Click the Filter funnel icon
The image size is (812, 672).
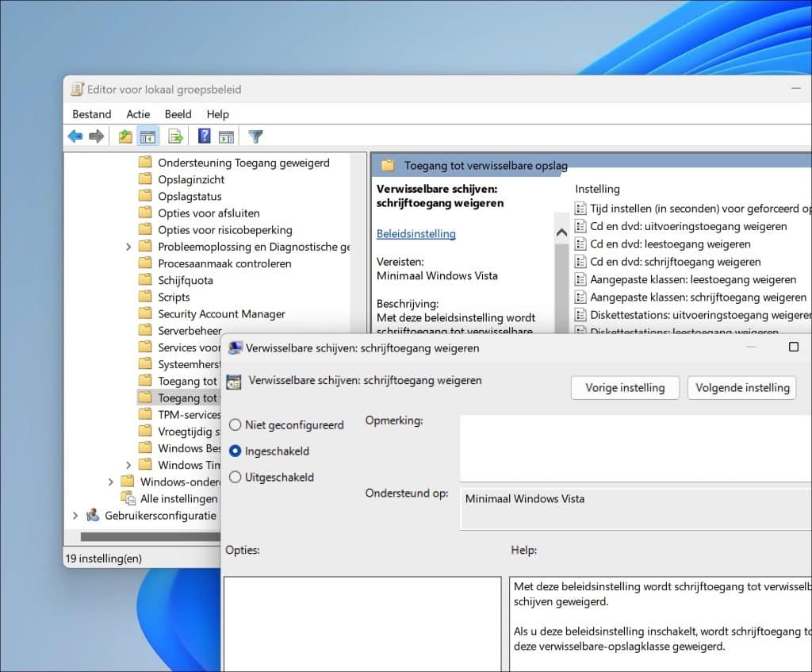(256, 136)
